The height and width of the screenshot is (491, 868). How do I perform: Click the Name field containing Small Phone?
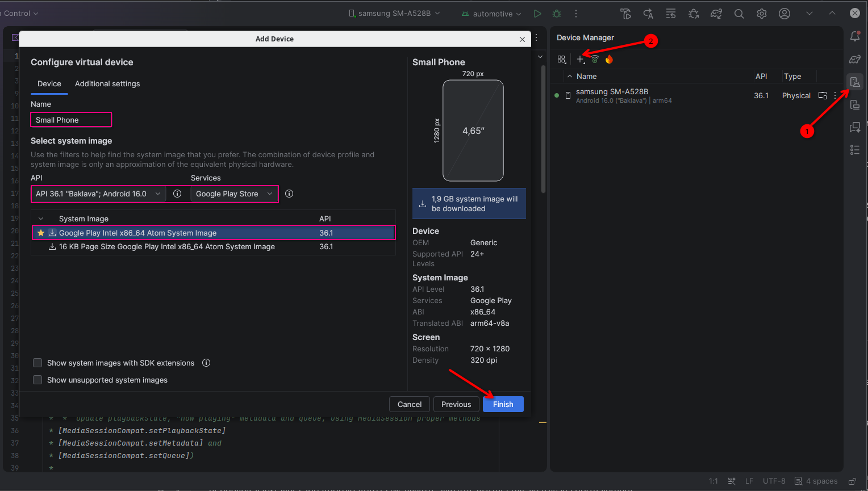(x=71, y=120)
